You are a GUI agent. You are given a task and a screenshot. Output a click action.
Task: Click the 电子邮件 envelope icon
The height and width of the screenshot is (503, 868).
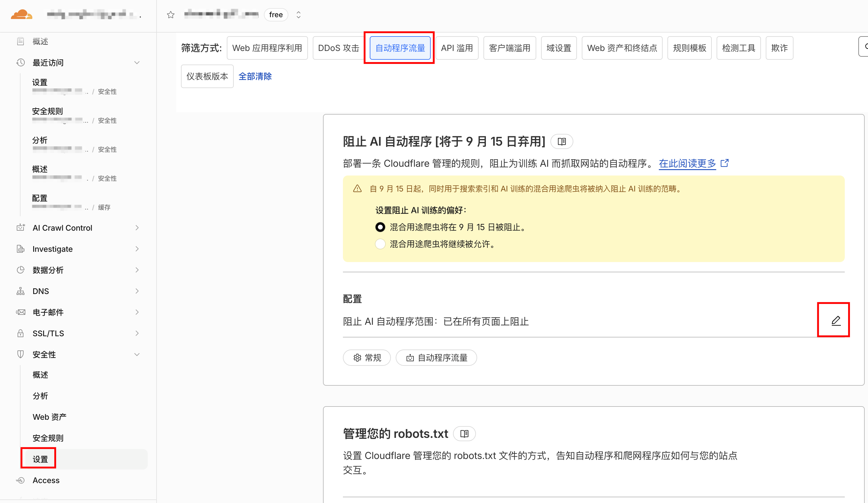pyautogui.click(x=21, y=312)
